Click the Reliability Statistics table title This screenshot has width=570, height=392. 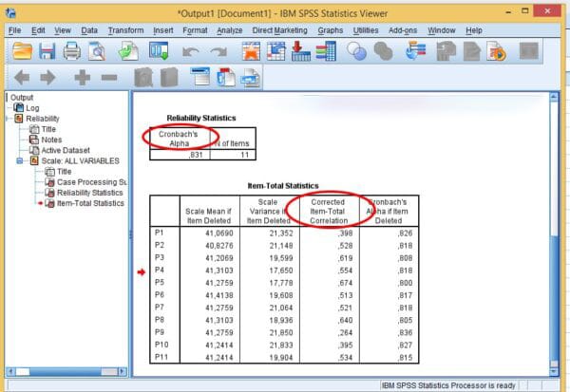(x=201, y=118)
